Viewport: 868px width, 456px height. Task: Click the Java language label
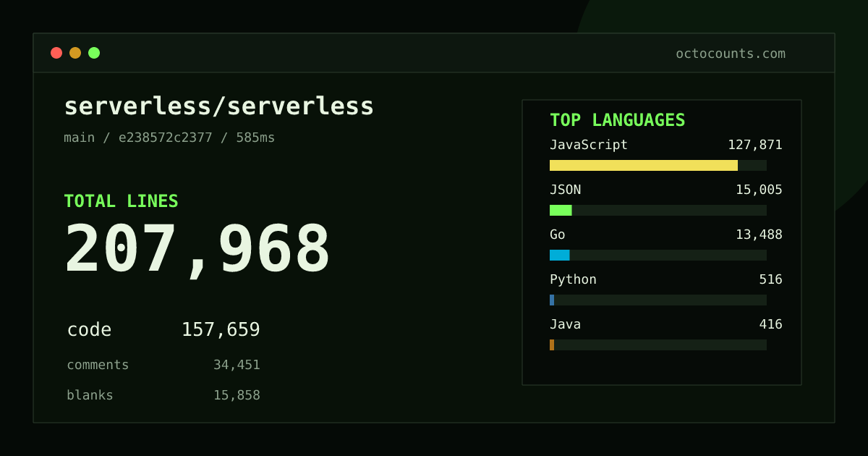(565, 324)
